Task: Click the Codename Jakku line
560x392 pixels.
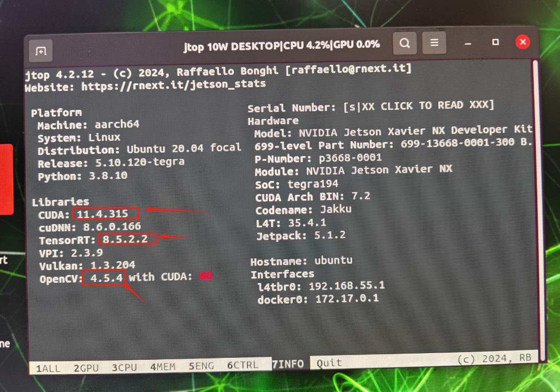Action: pyautogui.click(x=303, y=210)
